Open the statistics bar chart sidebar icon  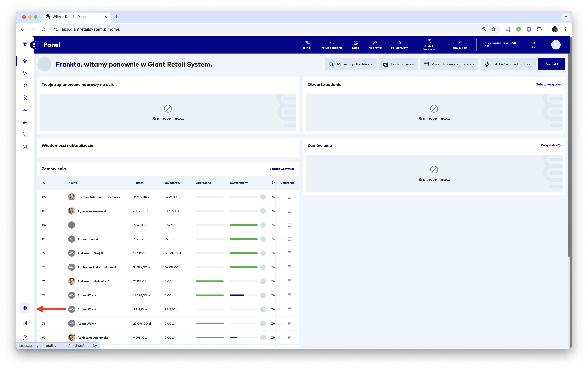tap(25, 147)
